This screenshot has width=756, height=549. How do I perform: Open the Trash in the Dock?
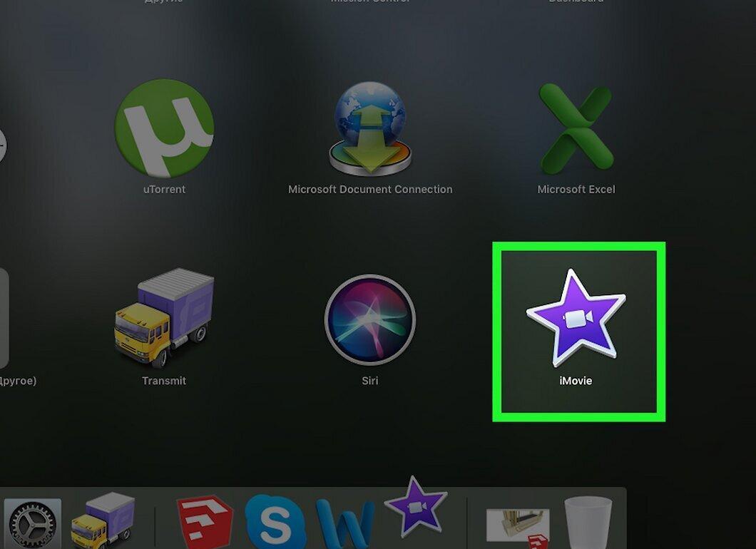click(x=588, y=523)
